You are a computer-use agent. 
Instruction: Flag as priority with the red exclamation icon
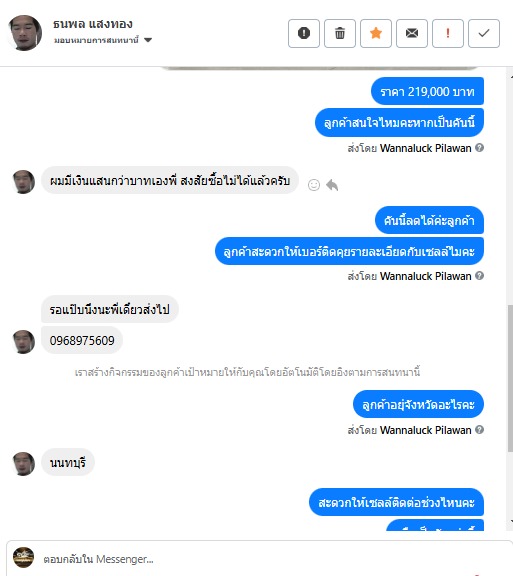pos(448,33)
